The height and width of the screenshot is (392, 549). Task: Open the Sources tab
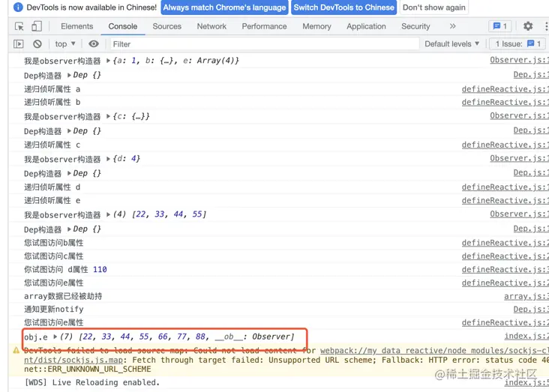coord(167,26)
